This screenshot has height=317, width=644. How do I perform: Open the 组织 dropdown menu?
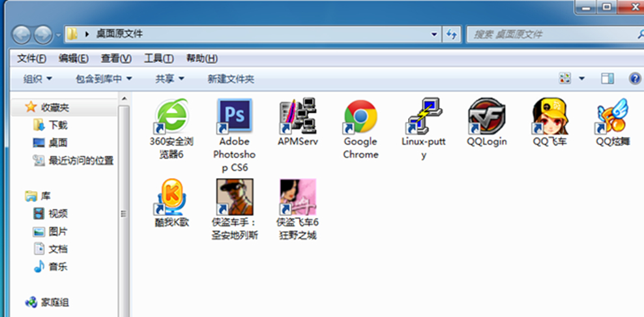pos(38,79)
